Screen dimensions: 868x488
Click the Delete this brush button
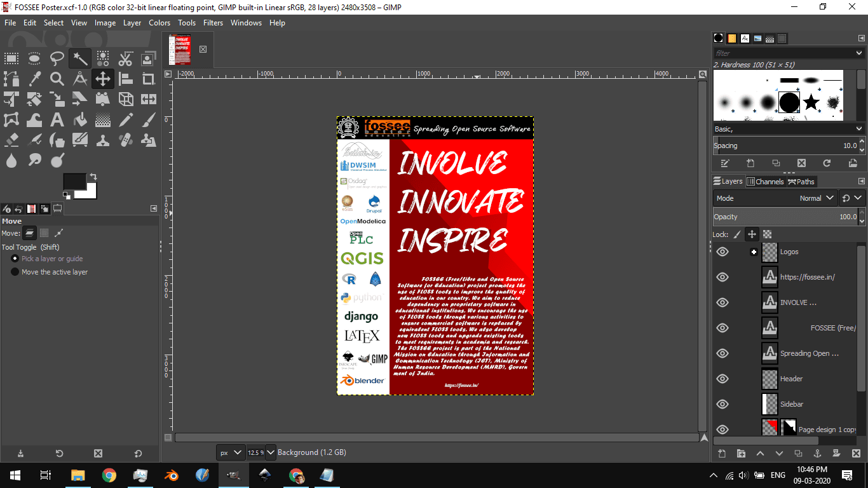tap(802, 163)
